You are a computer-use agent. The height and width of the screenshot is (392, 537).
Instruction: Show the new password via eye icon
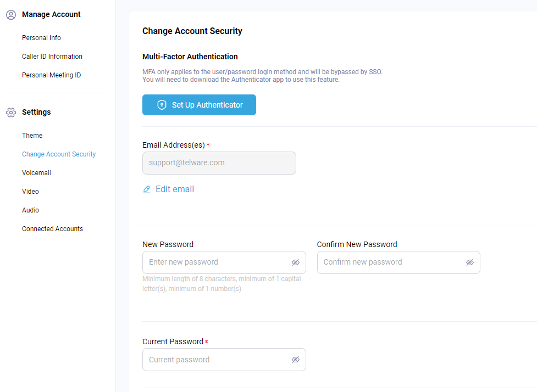pyautogui.click(x=296, y=262)
